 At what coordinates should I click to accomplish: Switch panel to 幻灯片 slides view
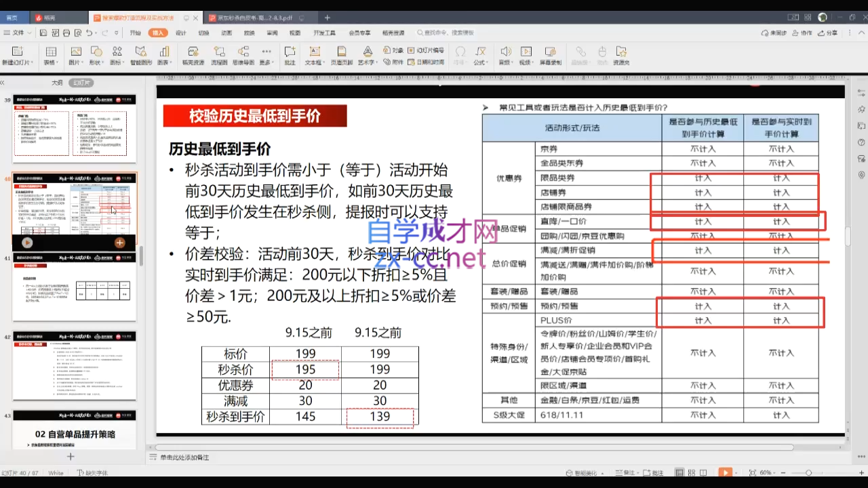pyautogui.click(x=83, y=83)
